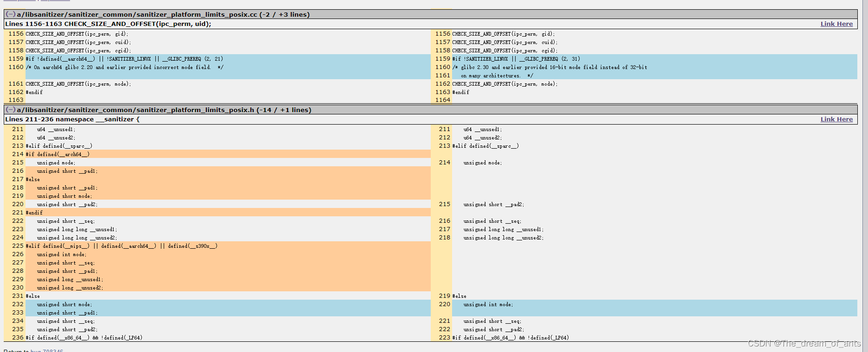
Task: Click 'Lines 1156-1163 CHECK_SIZE_AND_OFFSET(ipc_perm, uid);' heading
Action: (x=108, y=24)
